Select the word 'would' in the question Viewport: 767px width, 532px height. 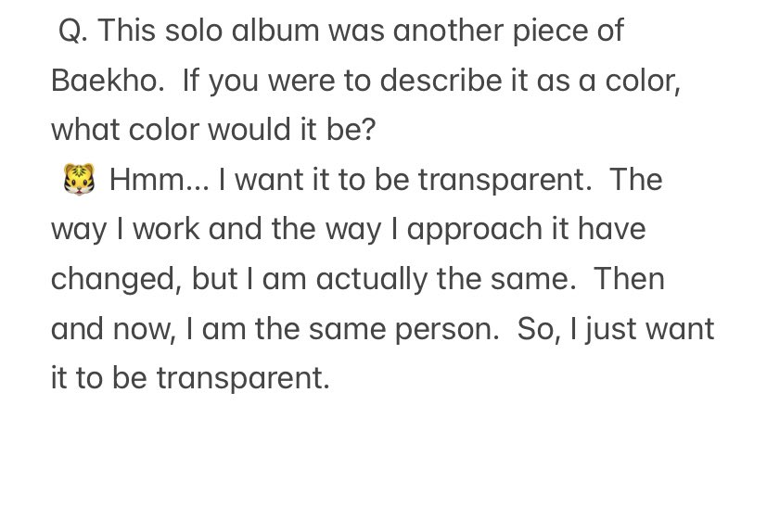pyautogui.click(x=249, y=130)
